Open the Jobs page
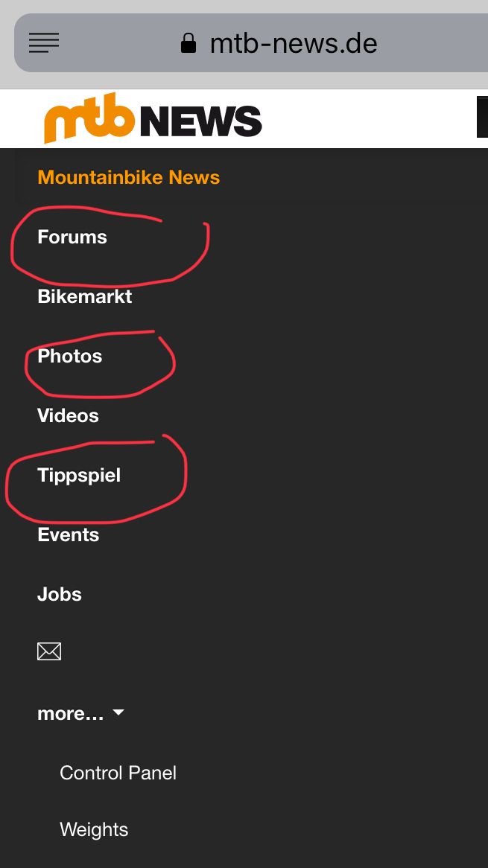The width and height of the screenshot is (488, 868). [x=60, y=594]
